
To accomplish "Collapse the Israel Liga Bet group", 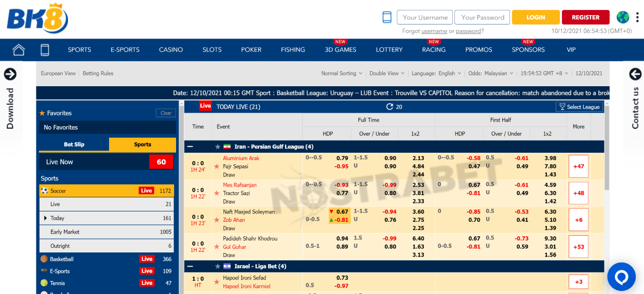I will click(x=191, y=266).
